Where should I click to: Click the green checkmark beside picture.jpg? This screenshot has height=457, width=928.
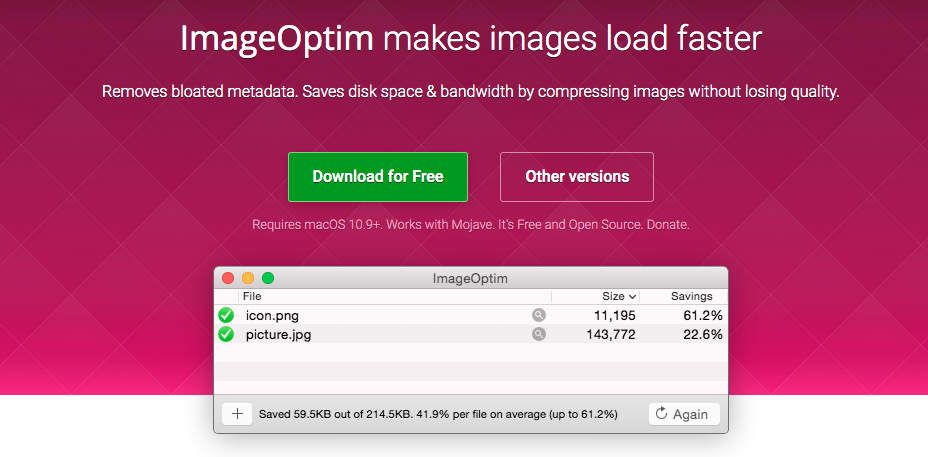click(225, 334)
